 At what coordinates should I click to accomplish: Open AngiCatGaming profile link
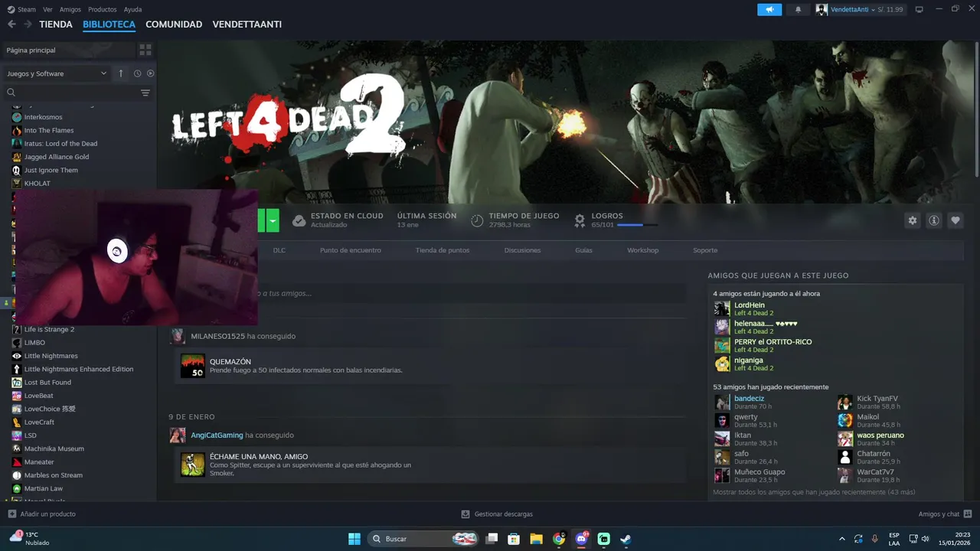coord(217,435)
